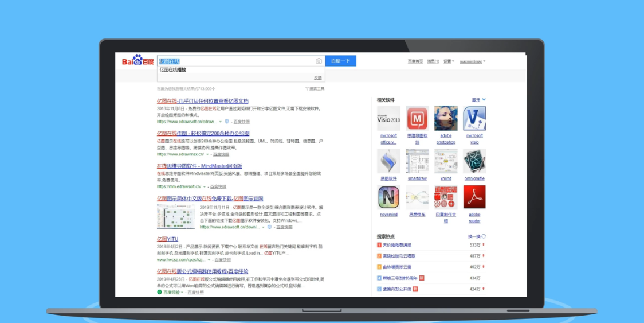Open the red MindMaster M icon
644x323 pixels.
(x=417, y=119)
